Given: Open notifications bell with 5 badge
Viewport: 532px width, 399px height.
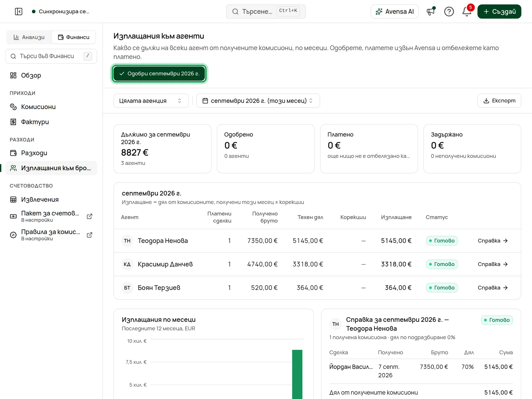Looking at the screenshot, I should coord(467,12).
